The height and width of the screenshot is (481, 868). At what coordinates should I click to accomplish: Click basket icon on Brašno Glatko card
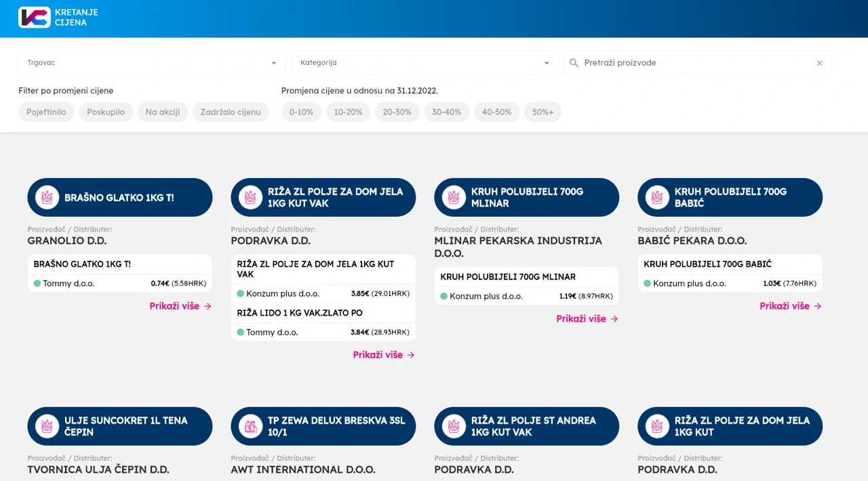47,198
